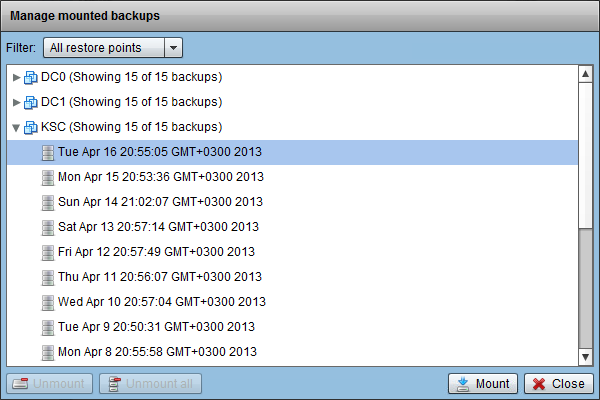
Task: Click the Sun Apr 14 backup disk icon
Action: pyautogui.click(x=48, y=202)
